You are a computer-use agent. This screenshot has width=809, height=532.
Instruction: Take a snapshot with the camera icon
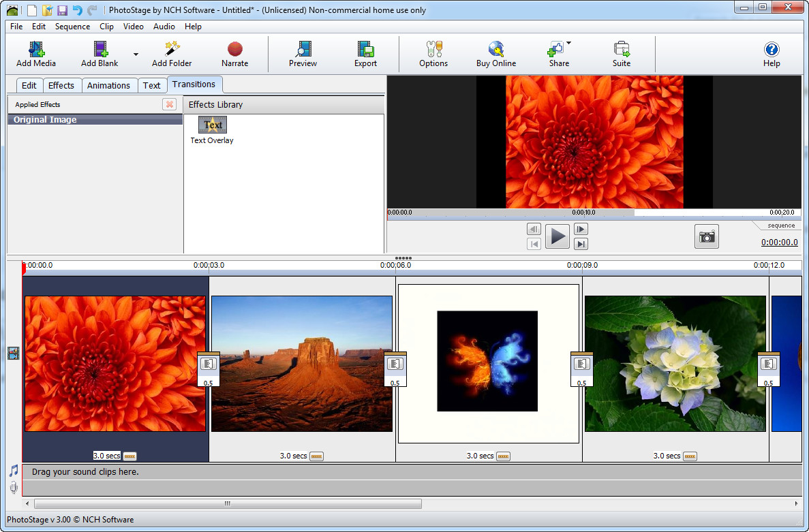(707, 236)
